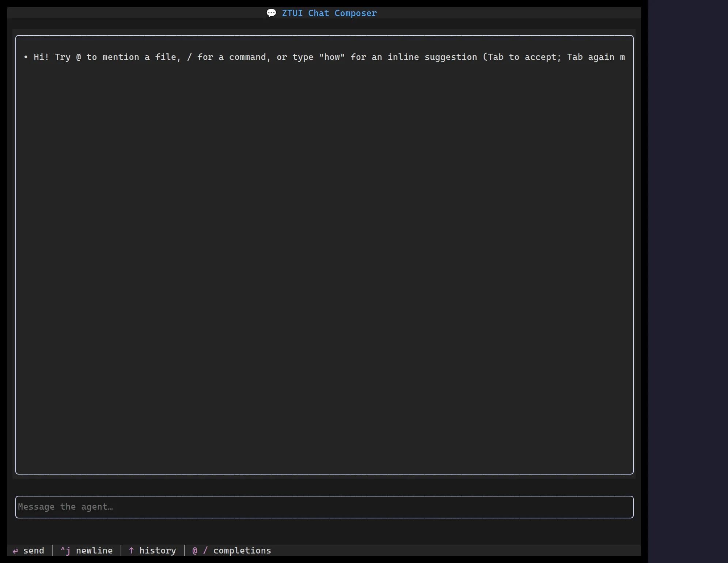Click the return-arrow send icon in footer

(15, 551)
